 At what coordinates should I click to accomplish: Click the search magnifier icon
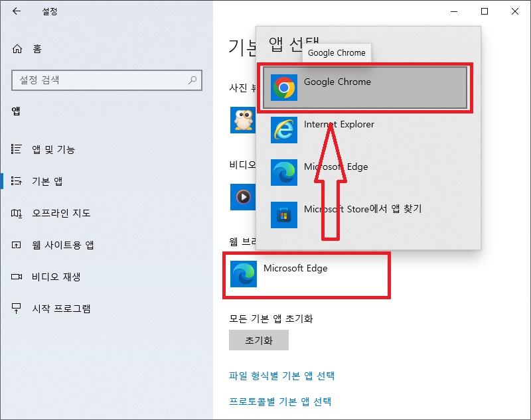(x=192, y=80)
